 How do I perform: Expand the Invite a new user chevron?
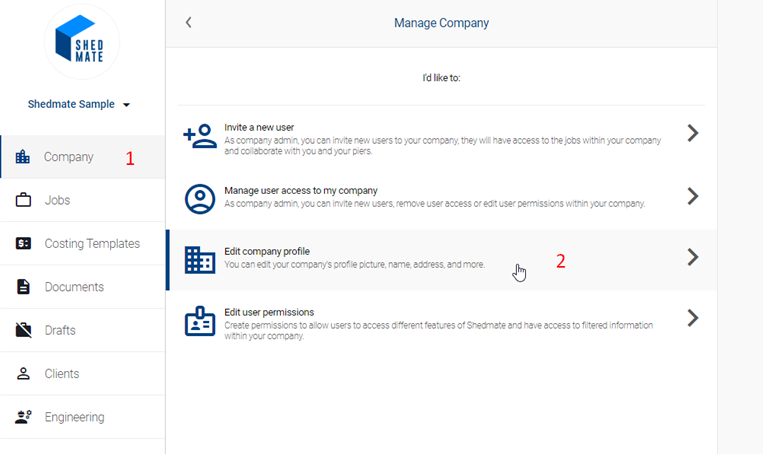[692, 133]
